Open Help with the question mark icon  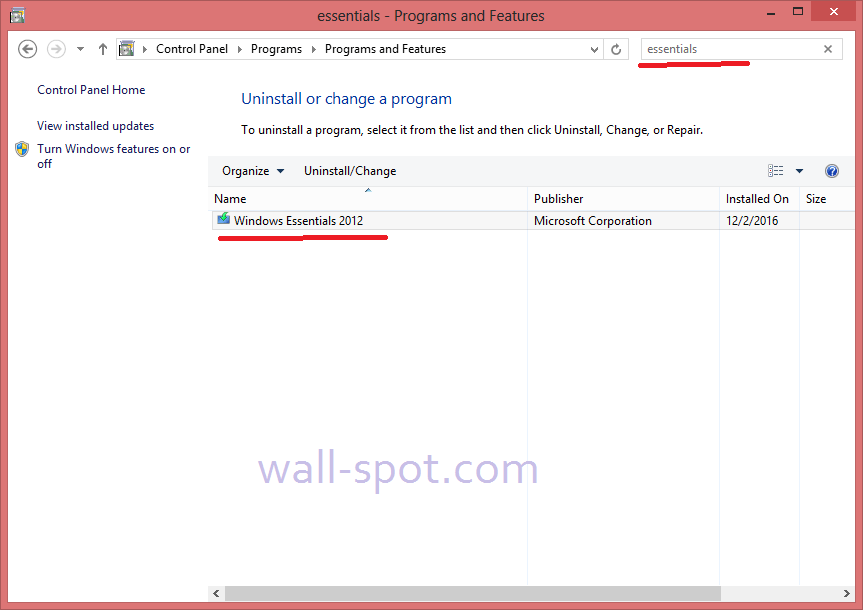coord(832,171)
